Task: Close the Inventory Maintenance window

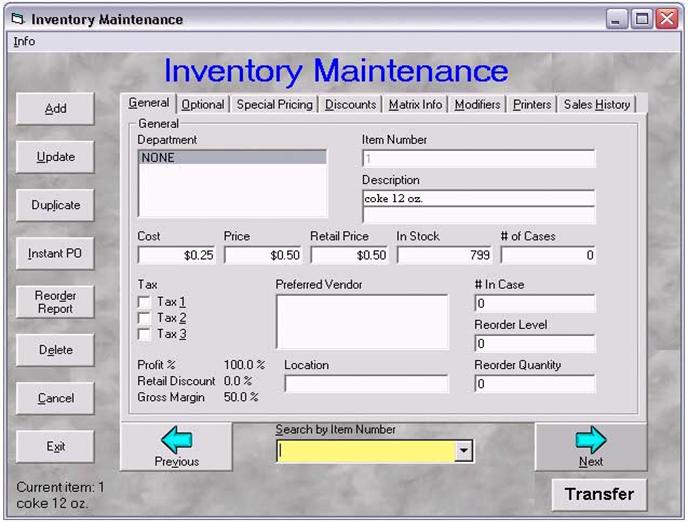Action: (x=667, y=19)
